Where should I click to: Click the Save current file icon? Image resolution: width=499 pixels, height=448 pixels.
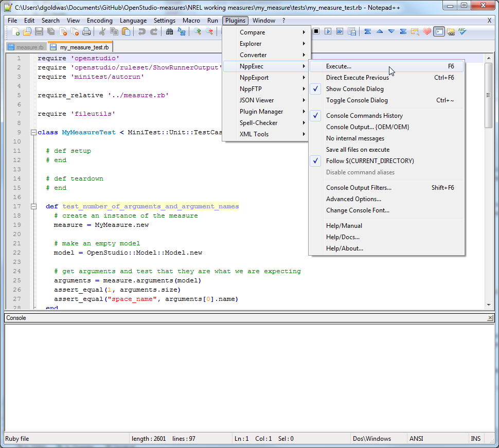click(39, 31)
